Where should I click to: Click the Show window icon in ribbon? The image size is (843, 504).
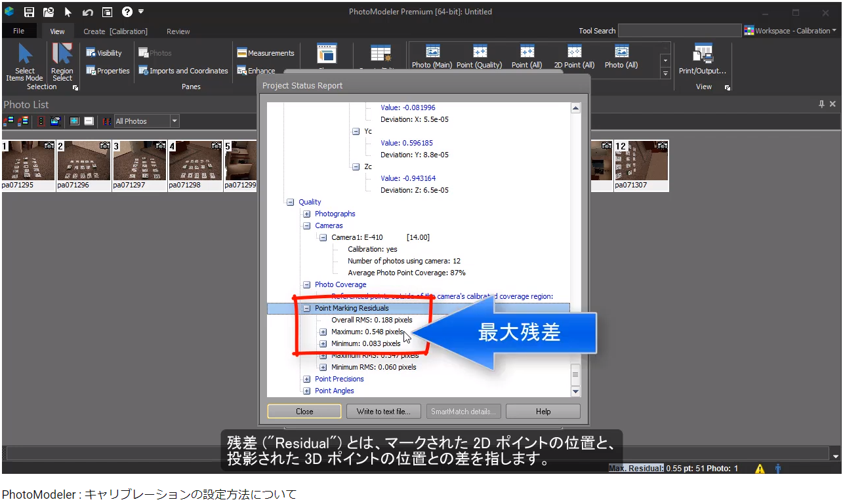pyautogui.click(x=327, y=54)
